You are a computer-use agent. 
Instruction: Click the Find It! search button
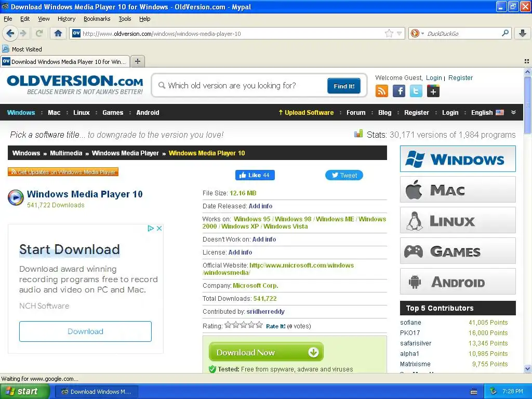[x=344, y=86]
